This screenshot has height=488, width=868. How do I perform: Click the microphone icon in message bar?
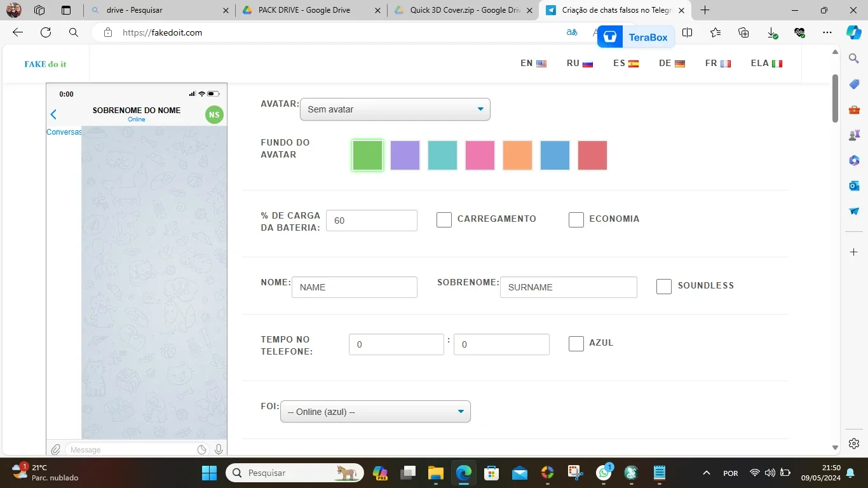219,449
